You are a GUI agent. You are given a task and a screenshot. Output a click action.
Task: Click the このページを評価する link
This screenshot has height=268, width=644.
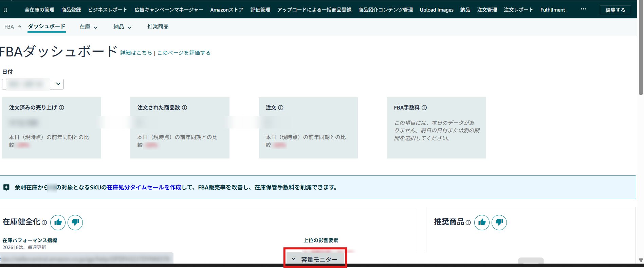click(184, 53)
